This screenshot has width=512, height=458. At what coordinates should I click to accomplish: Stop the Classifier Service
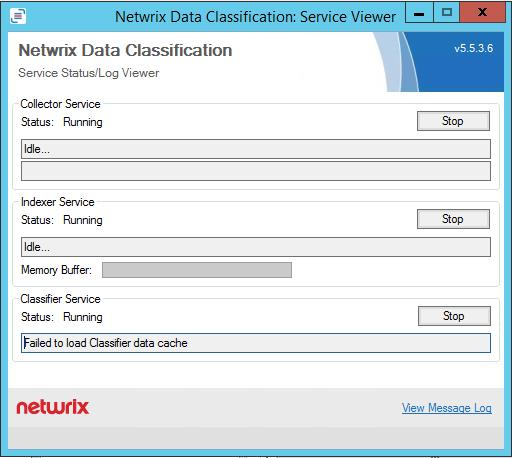454,316
